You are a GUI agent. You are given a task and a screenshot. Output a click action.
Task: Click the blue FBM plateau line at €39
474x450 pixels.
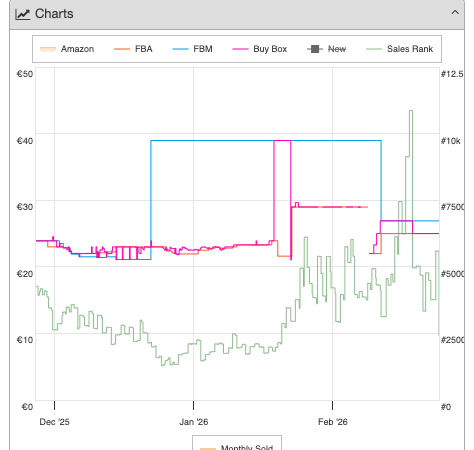click(x=266, y=141)
